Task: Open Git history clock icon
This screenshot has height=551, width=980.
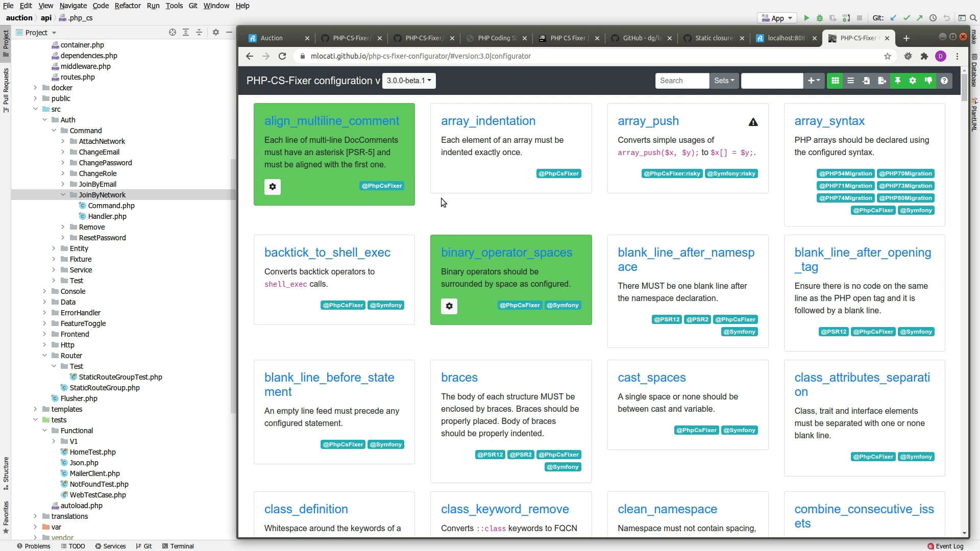Action: coord(933,18)
